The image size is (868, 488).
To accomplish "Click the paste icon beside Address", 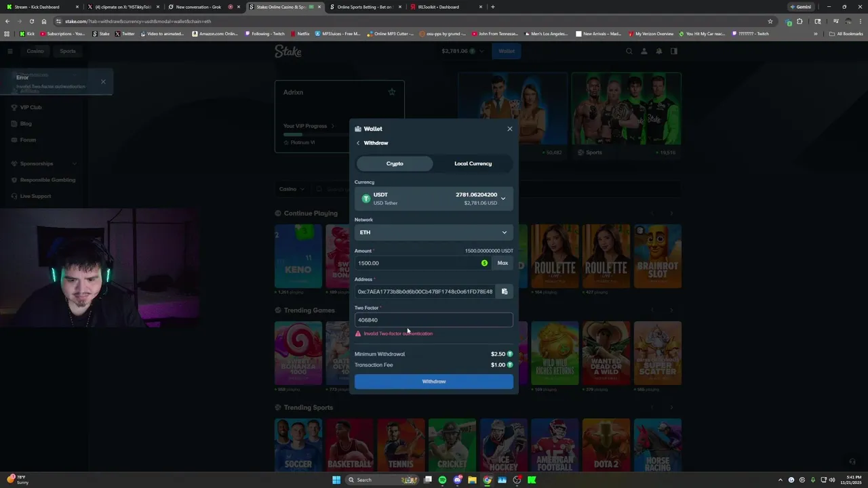I will tap(505, 291).
